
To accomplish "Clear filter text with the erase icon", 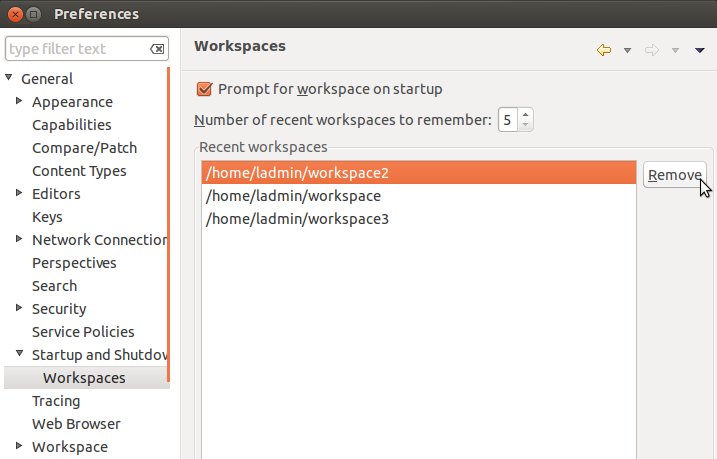I will point(157,49).
